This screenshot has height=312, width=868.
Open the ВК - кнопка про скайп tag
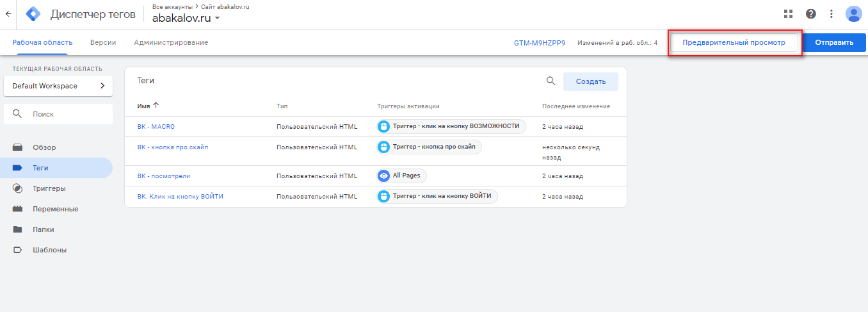pyautogui.click(x=172, y=147)
